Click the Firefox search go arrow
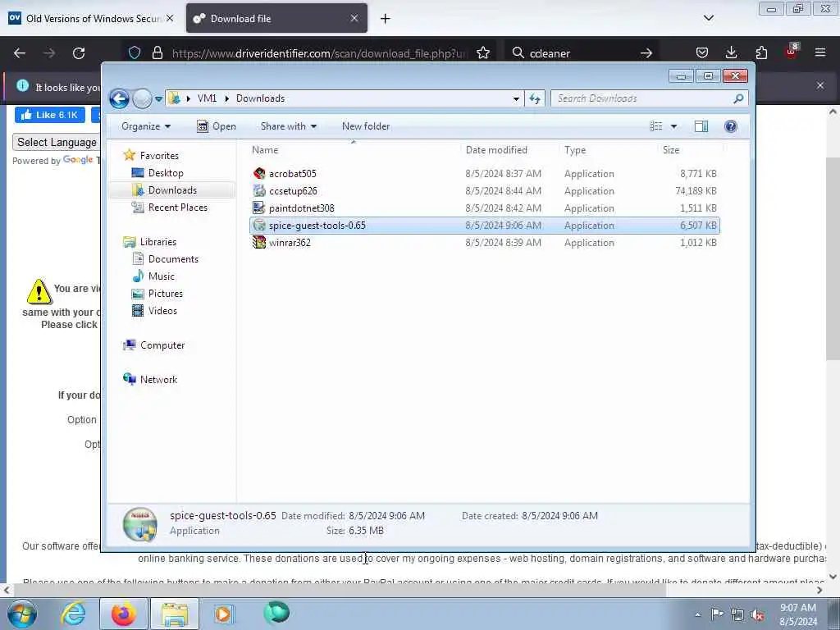Screen dimensions: 840x630 pyautogui.click(x=646, y=53)
